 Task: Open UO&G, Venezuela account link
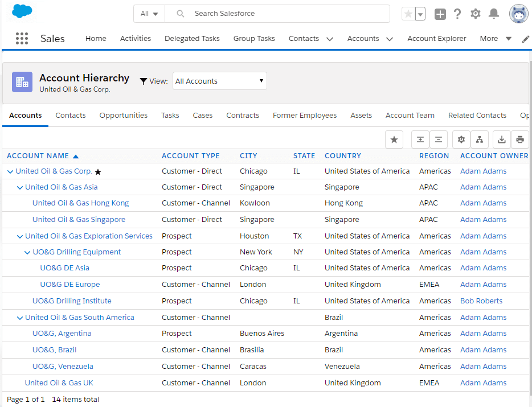click(63, 367)
